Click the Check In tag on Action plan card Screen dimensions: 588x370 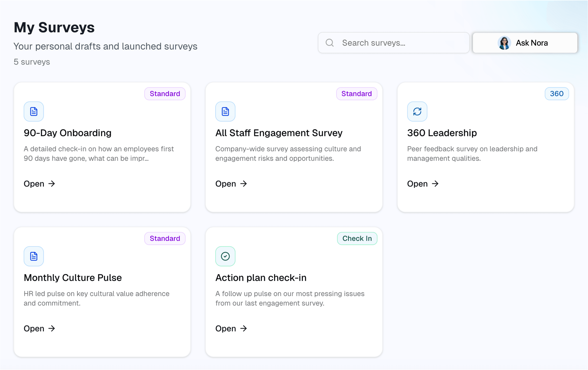pyautogui.click(x=357, y=238)
